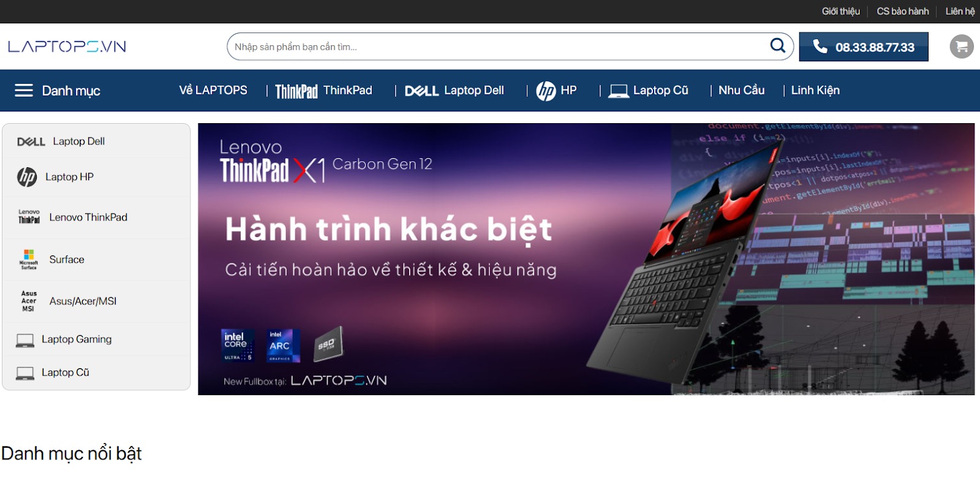The width and height of the screenshot is (980, 487).
Task: Click the Lenovo ThinkPad logo in sidebar
Action: 29,217
